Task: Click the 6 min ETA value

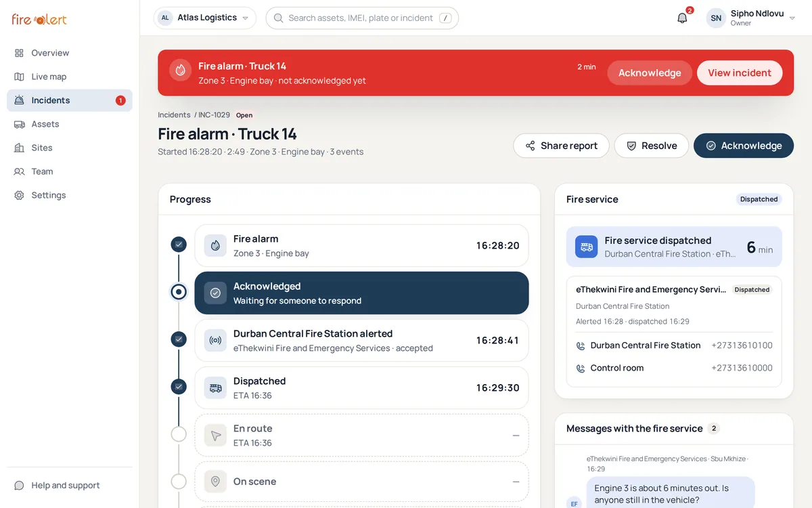Action: click(760, 248)
